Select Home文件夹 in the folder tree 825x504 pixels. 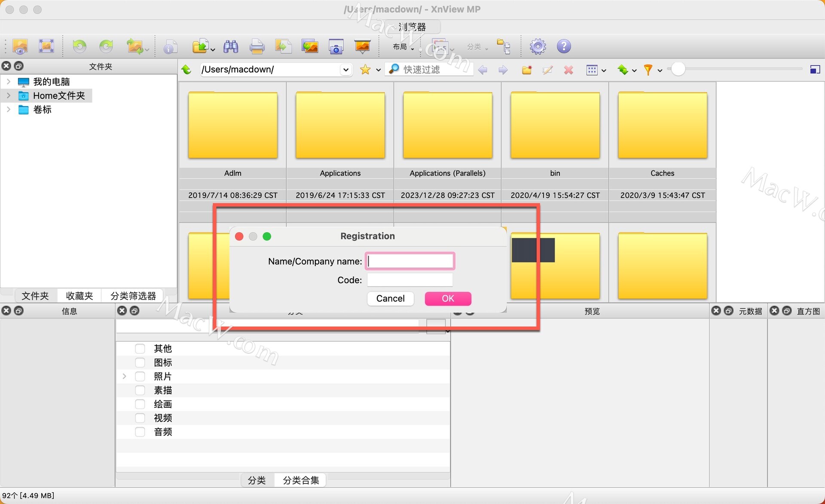(x=59, y=95)
